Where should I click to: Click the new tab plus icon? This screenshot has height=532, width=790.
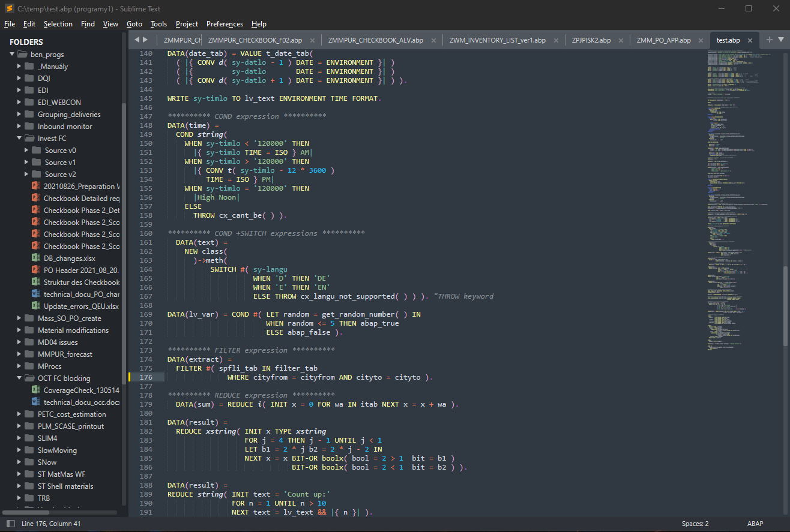pyautogui.click(x=770, y=40)
